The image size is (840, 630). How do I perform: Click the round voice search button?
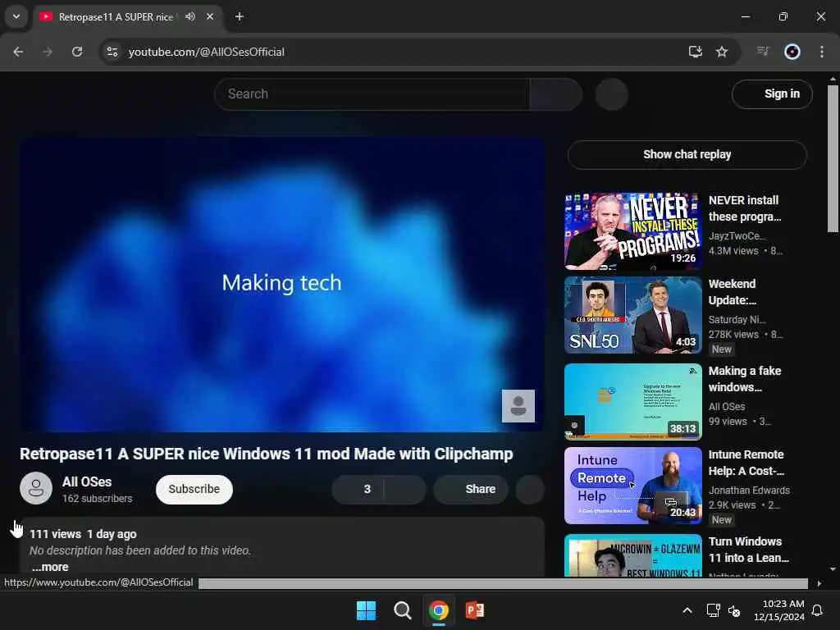pos(612,94)
